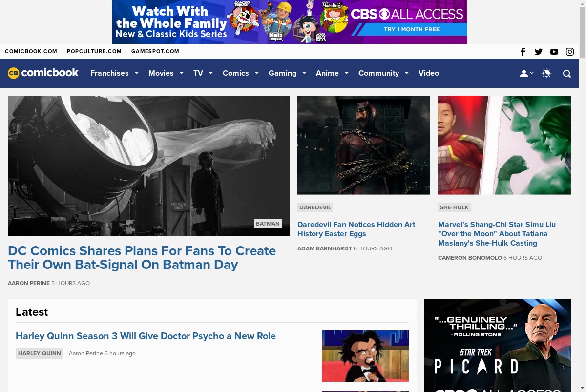Open the TV menu item

pyautogui.click(x=198, y=73)
